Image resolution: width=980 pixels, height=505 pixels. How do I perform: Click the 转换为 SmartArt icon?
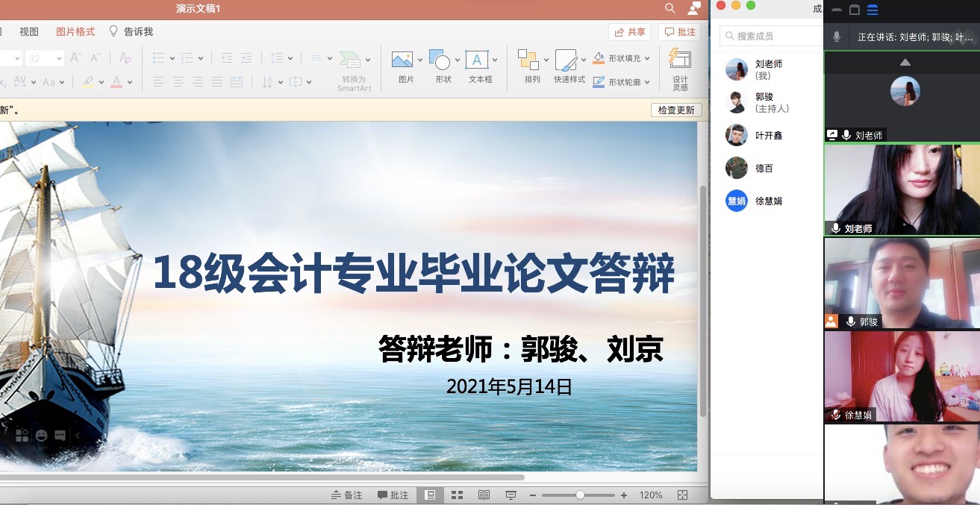[x=349, y=60]
